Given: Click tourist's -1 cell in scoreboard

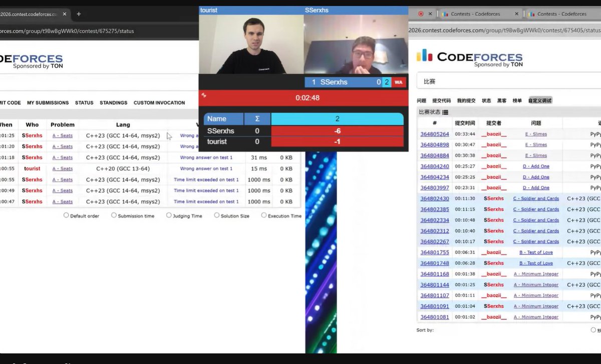Looking at the screenshot, I should (x=337, y=142).
